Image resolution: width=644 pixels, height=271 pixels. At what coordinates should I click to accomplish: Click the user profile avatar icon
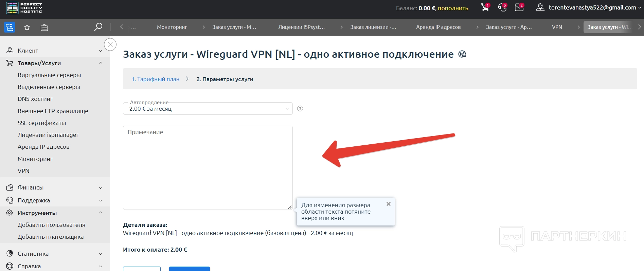(540, 7)
